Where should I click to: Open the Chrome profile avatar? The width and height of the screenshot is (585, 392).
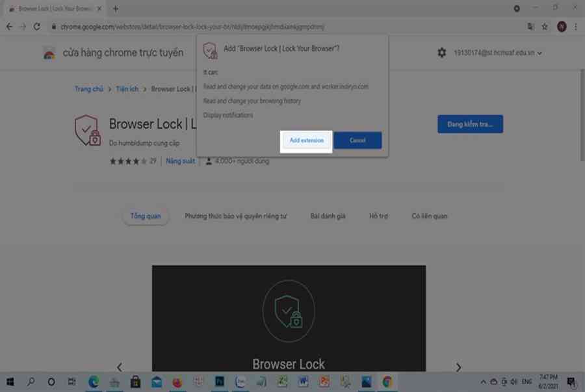pos(562,27)
